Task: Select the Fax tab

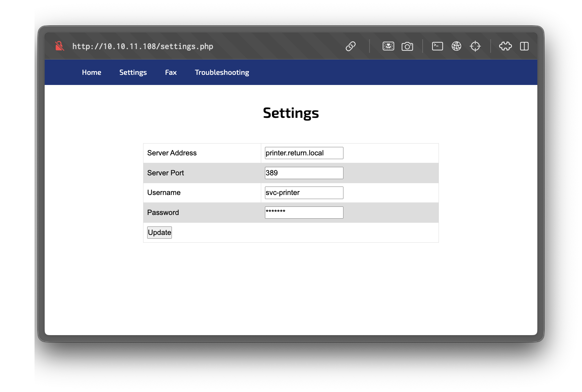Action: tap(171, 72)
